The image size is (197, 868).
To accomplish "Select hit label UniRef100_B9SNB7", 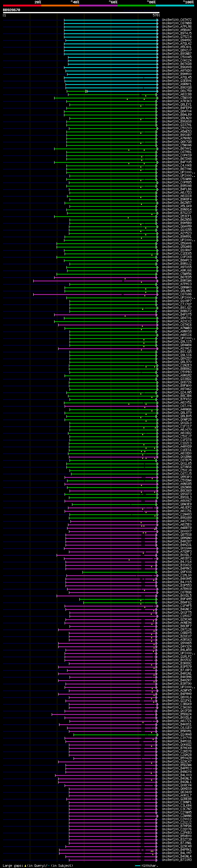I will 177,54.
